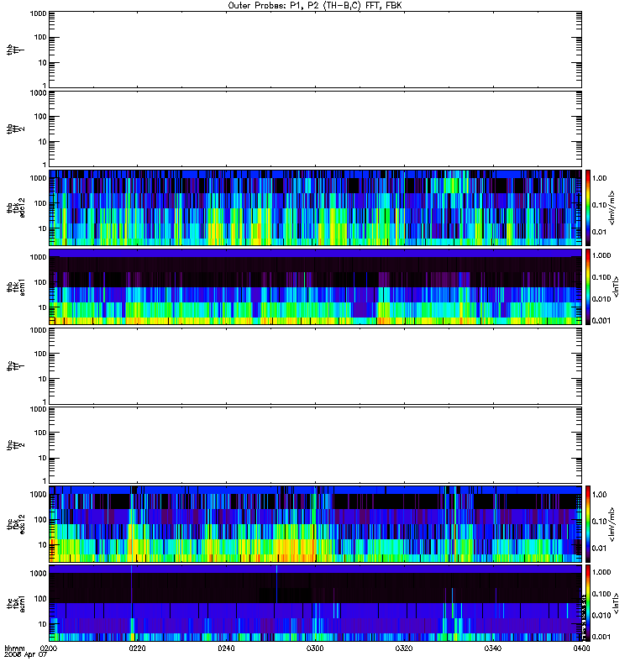Click the <|mV/m|> unit label of thc edc12
Screen dimensions: 630x672
pyautogui.click(x=612, y=524)
